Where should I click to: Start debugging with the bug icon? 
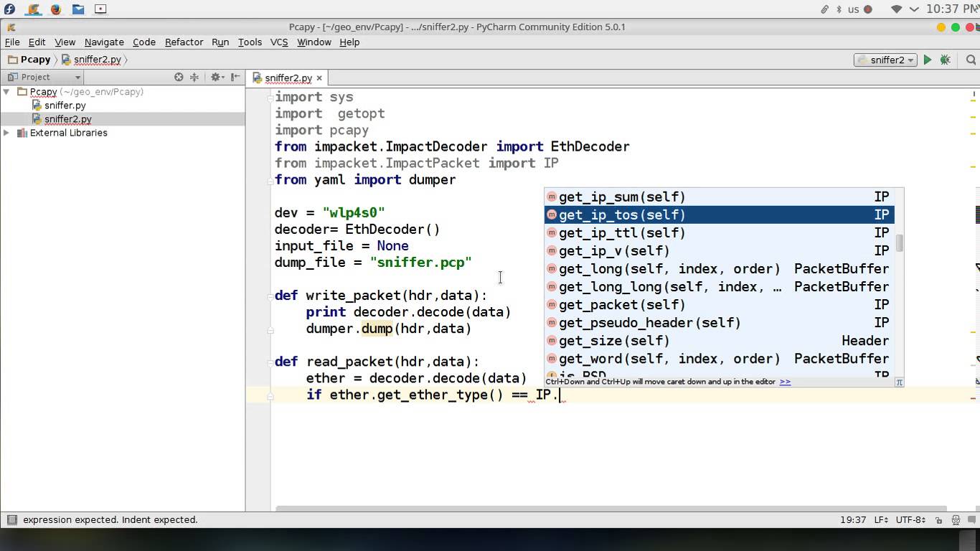[945, 60]
